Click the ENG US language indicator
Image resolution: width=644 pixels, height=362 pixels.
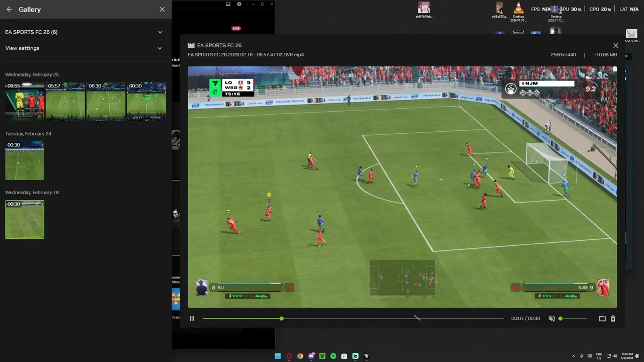599,356
